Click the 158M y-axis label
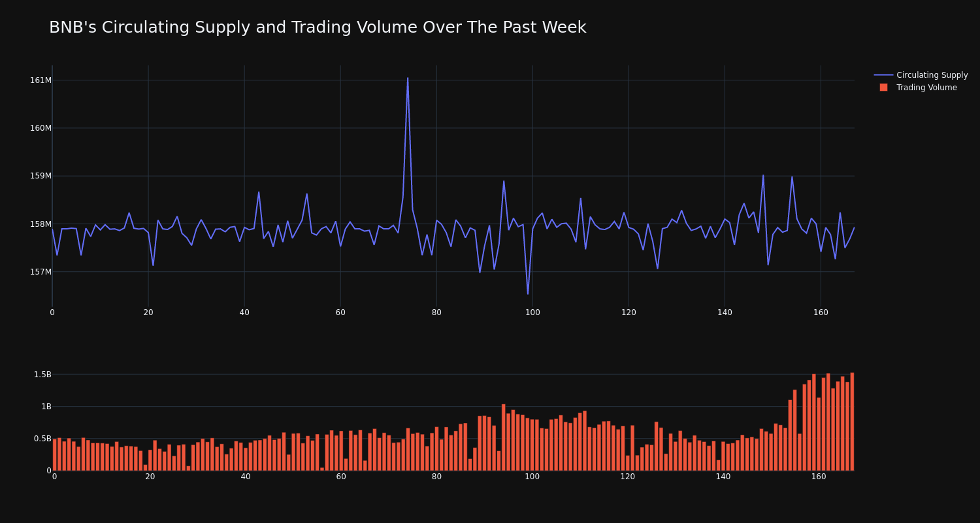980x523 pixels. click(41, 224)
